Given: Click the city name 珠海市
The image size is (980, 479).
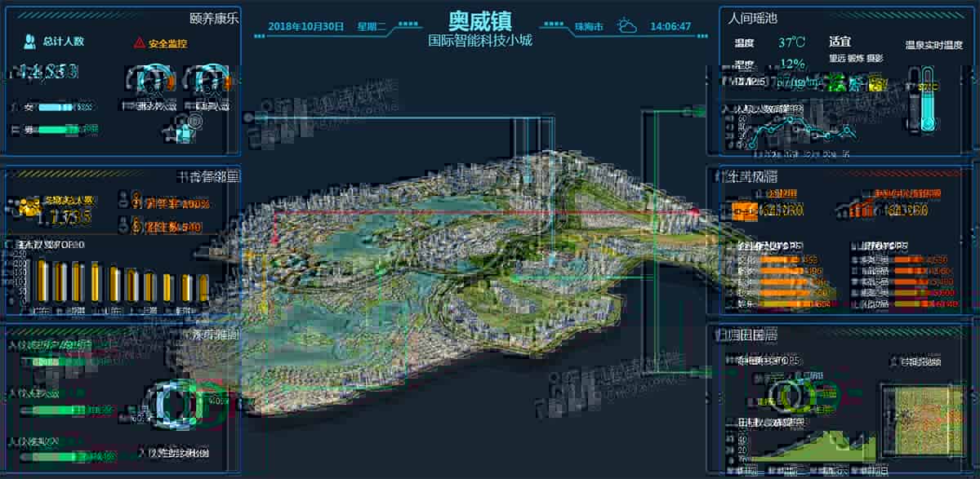Looking at the screenshot, I should tap(588, 27).
